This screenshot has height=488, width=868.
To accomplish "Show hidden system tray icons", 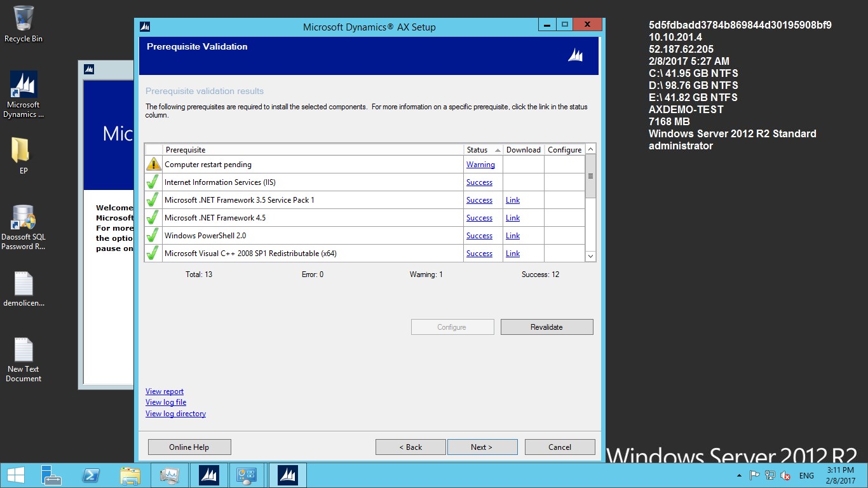I will pos(739,475).
